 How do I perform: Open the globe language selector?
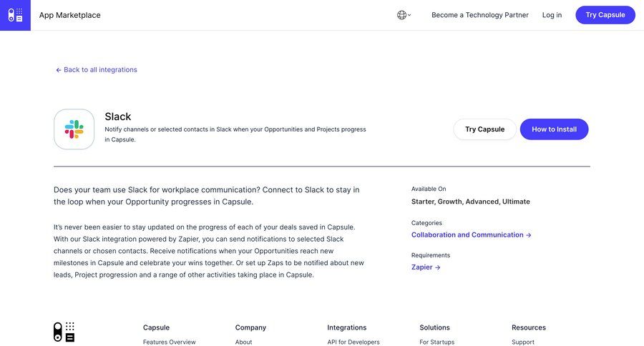point(404,15)
